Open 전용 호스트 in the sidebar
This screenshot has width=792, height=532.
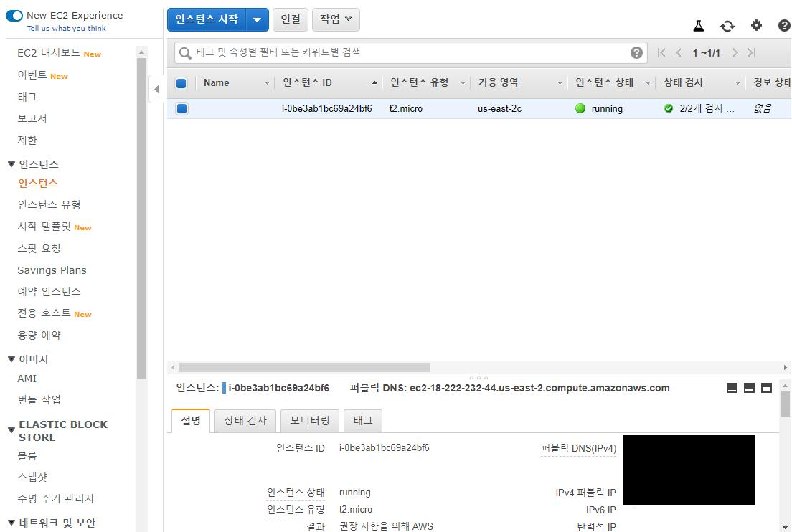click(x=44, y=313)
